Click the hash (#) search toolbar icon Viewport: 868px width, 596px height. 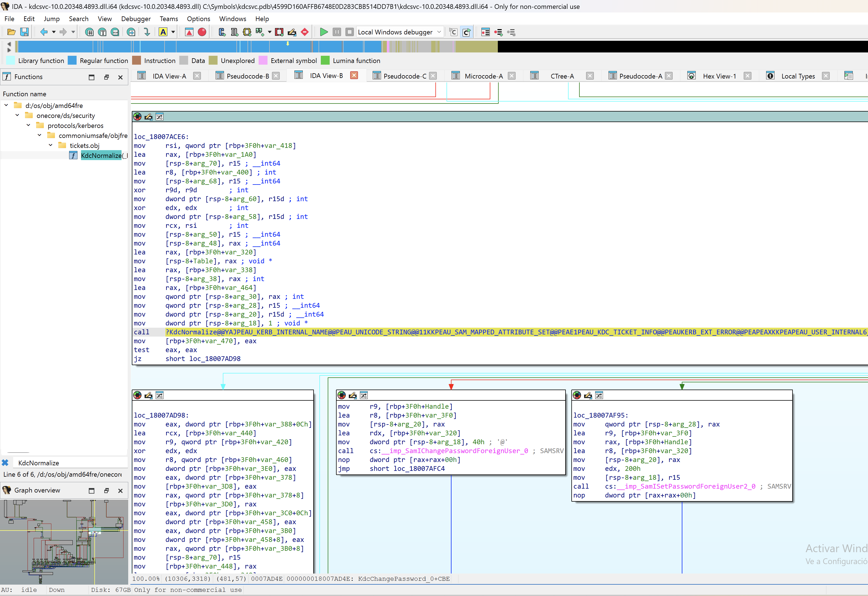click(89, 32)
